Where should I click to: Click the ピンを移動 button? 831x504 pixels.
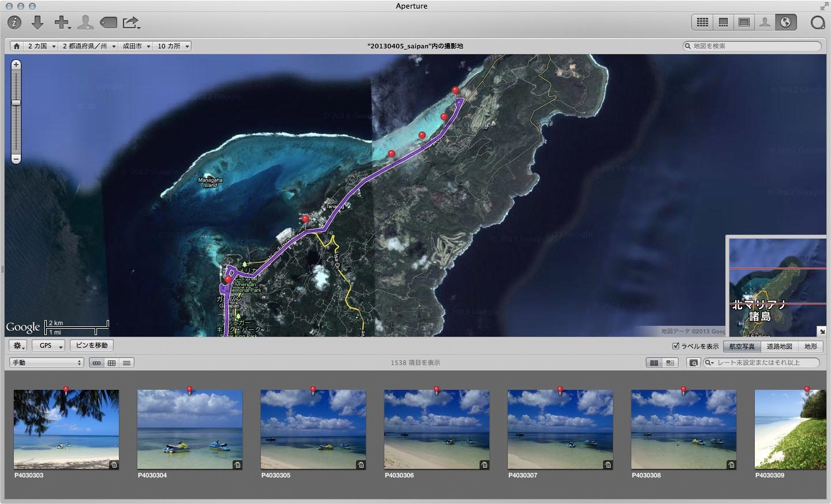click(x=92, y=345)
